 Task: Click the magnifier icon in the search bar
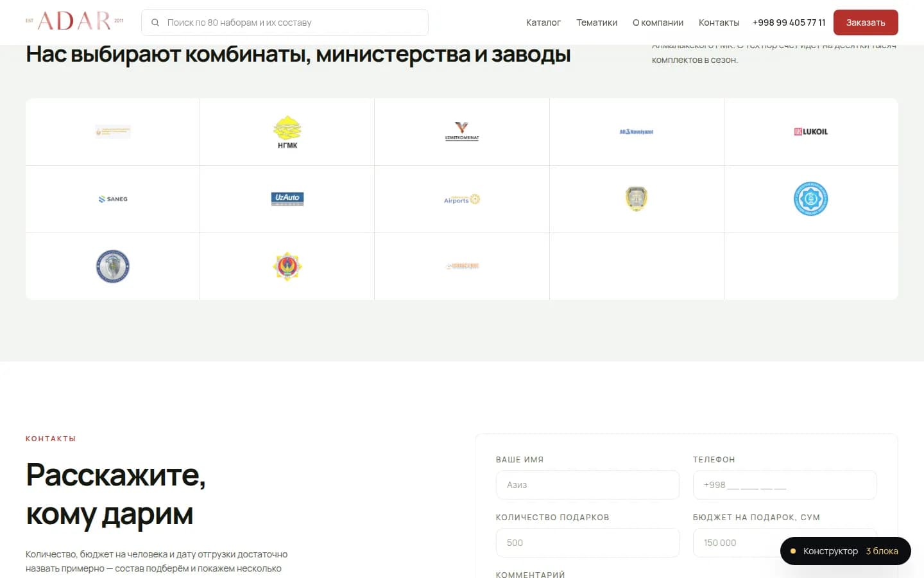pos(155,22)
